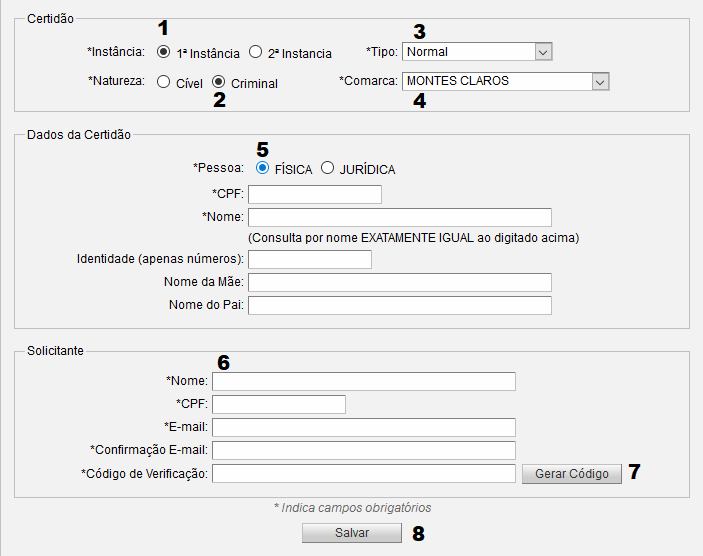Click the Salvar button
703x556 pixels.
tap(352, 533)
